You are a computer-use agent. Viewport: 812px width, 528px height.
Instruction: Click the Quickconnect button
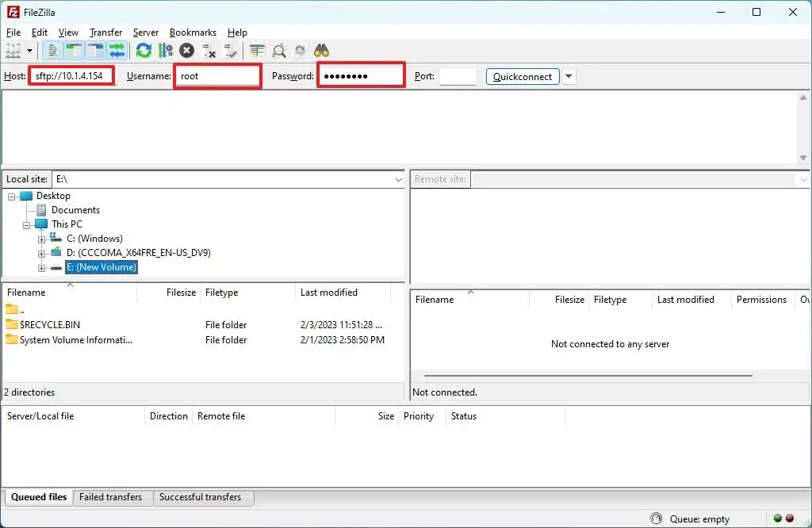(x=522, y=76)
